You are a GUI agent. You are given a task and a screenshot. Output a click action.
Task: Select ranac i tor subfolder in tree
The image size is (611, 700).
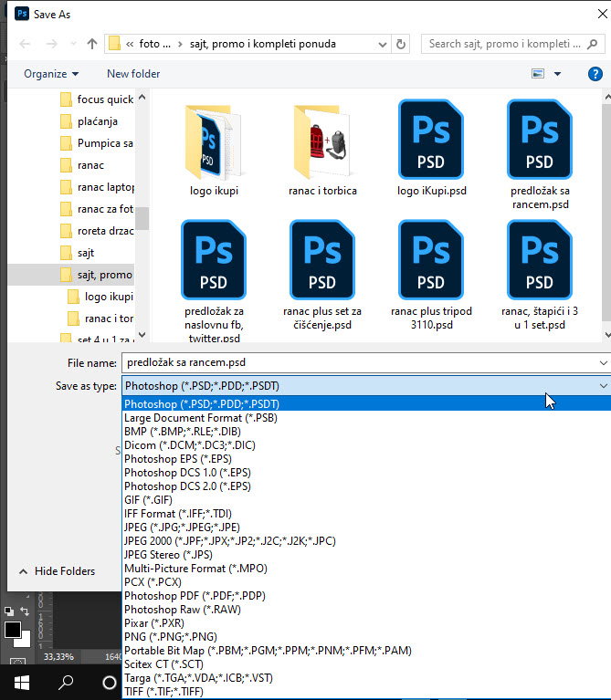point(100,319)
